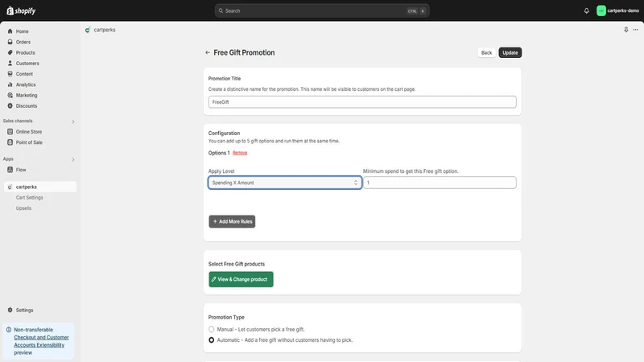644x362 pixels.
Task: Open the Apply Level dropdown
Action: pos(285,183)
